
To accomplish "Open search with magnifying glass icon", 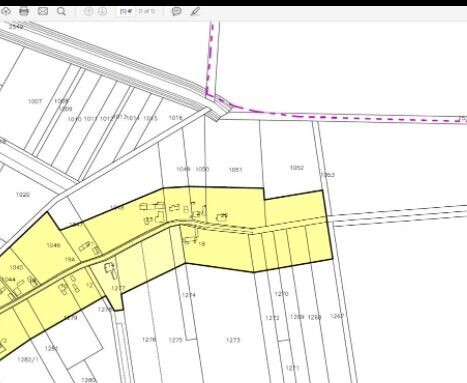I will coord(61,11).
